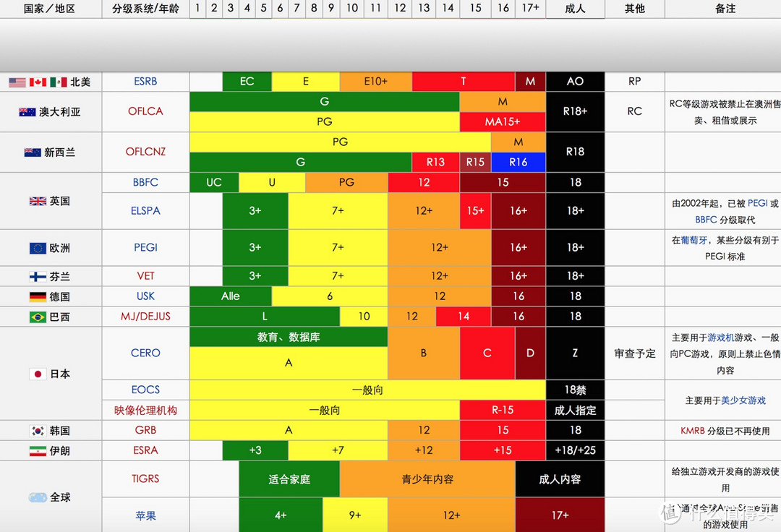Open the OFLCNZ link
Image resolution: width=781 pixels, height=532 pixels.
point(145,151)
